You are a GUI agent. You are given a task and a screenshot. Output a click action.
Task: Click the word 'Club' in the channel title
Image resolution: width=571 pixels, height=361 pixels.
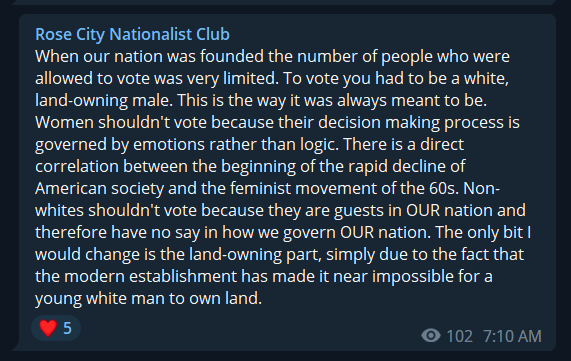coord(213,34)
